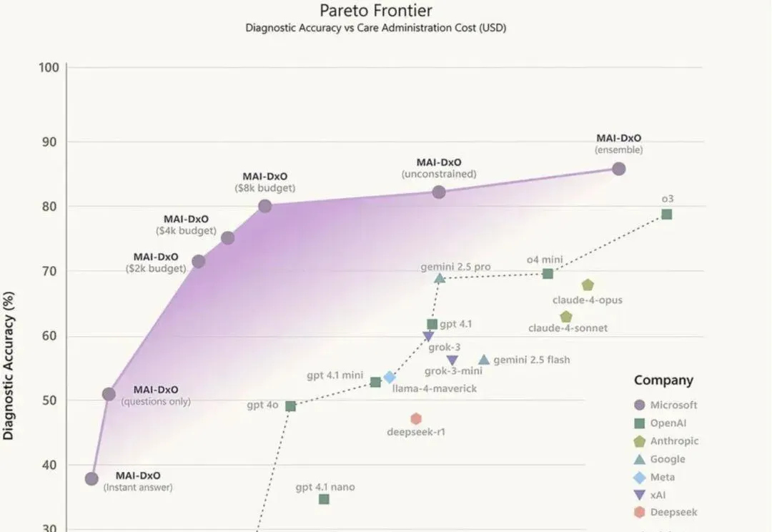Select the claude-4-opus pentagon marker
The height and width of the screenshot is (532, 772).
(588, 285)
